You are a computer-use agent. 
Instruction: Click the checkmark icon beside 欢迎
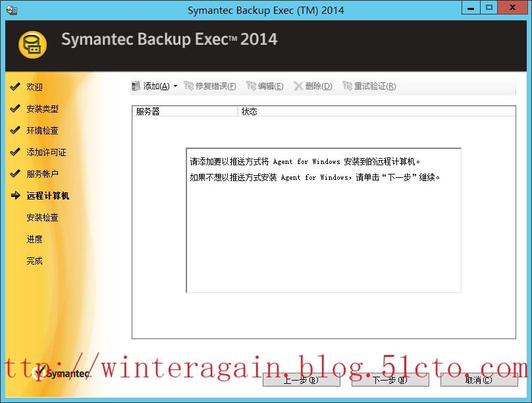pos(15,87)
